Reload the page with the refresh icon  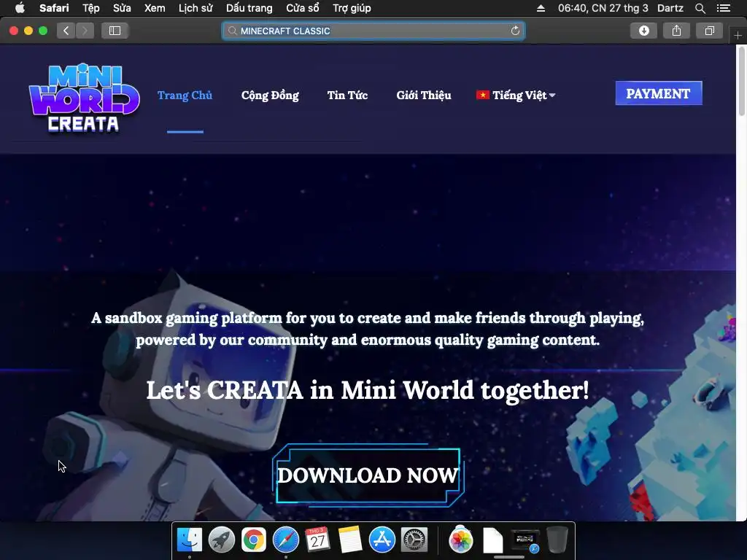coord(515,31)
